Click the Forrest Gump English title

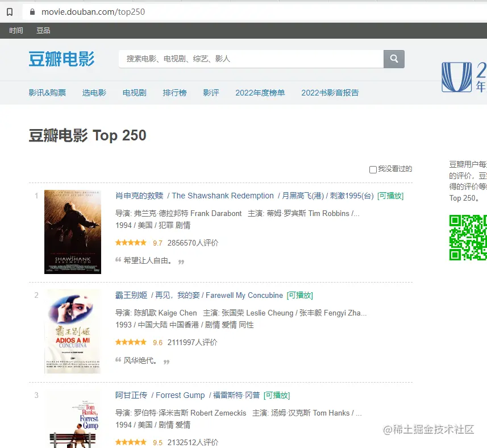(180, 395)
